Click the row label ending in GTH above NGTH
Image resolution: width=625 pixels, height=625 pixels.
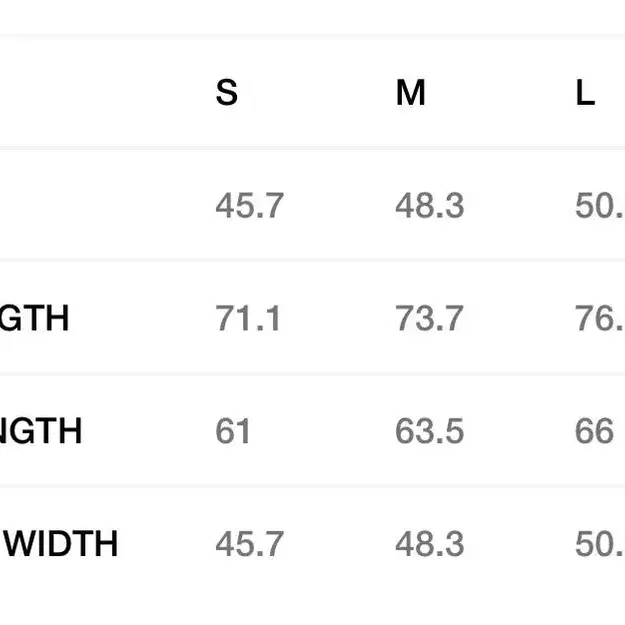pos(34,318)
